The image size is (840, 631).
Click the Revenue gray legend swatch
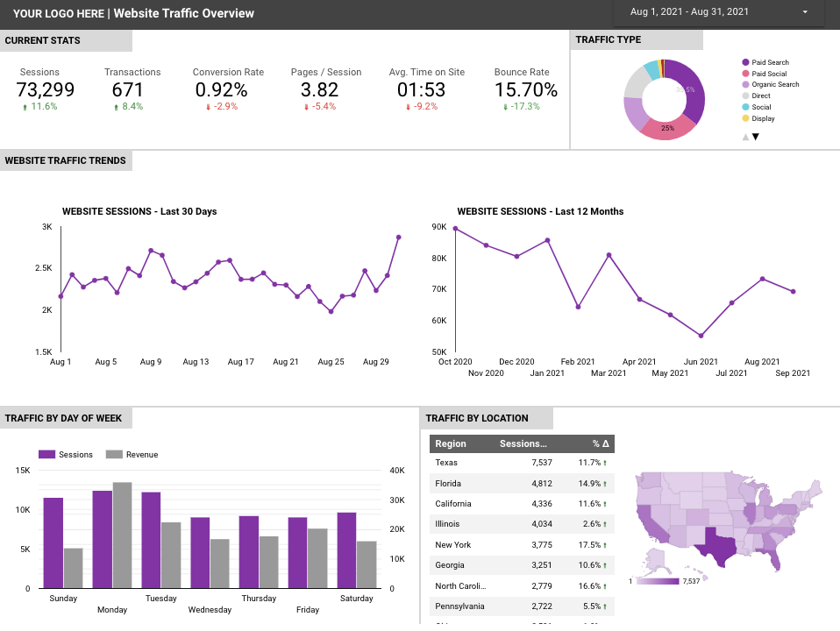(x=114, y=454)
